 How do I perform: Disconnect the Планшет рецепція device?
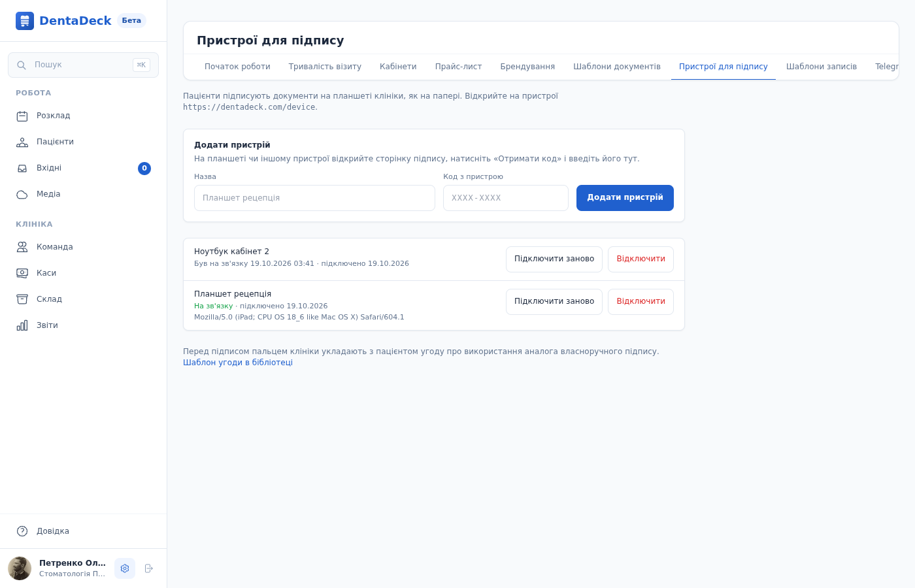pyautogui.click(x=640, y=302)
